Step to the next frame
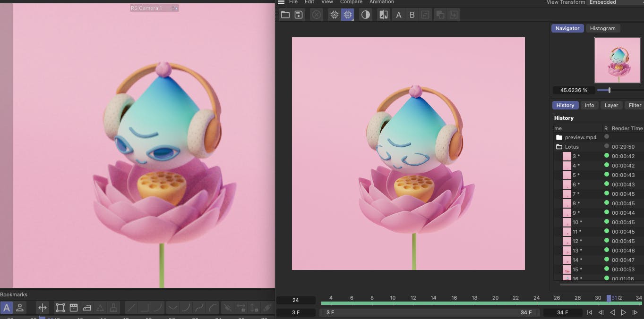This screenshot has width=644, height=319. pos(635,312)
